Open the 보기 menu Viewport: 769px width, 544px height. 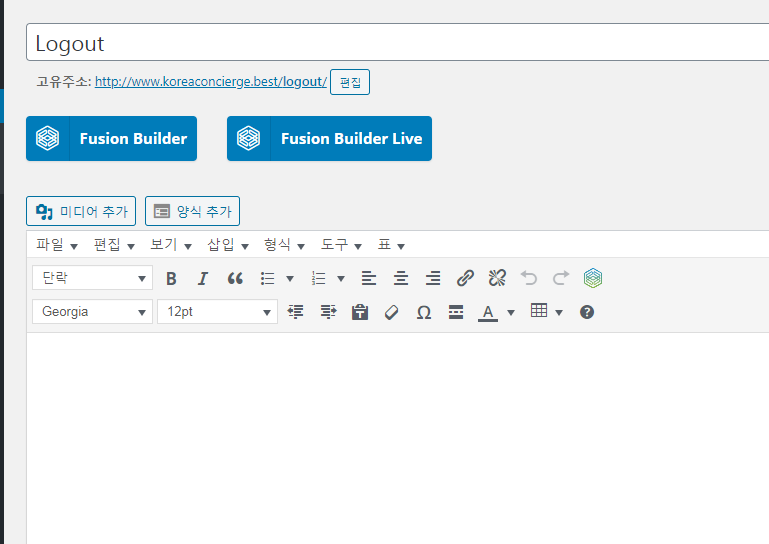pos(171,244)
